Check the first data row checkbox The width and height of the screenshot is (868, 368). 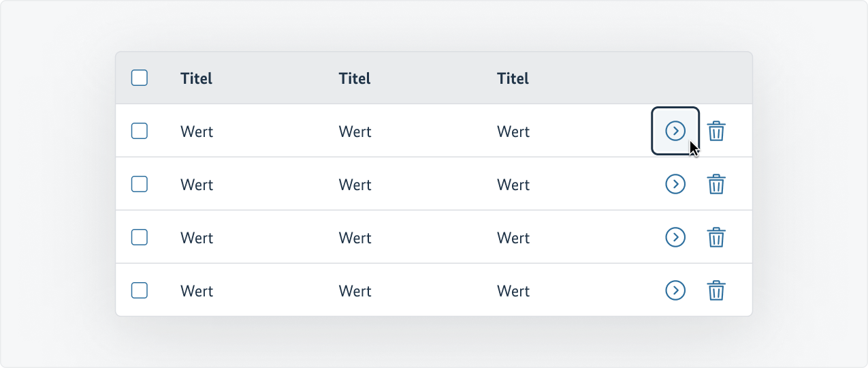click(x=140, y=131)
